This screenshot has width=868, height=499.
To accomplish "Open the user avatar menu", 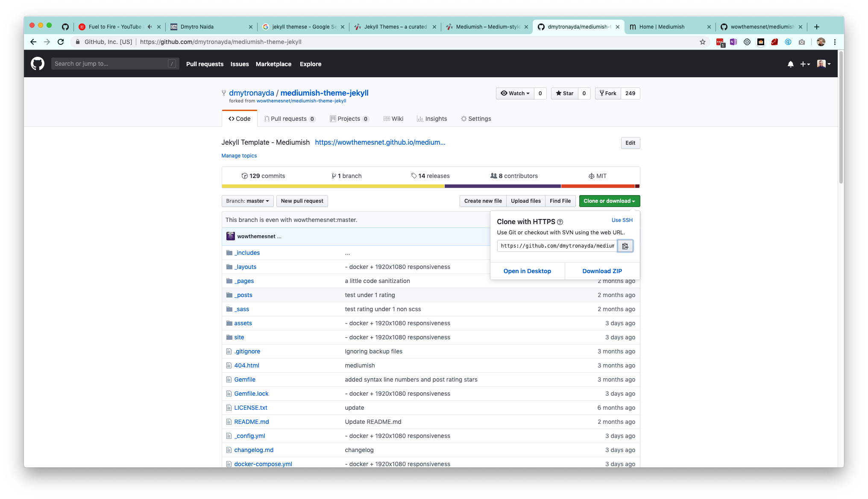I will click(824, 64).
